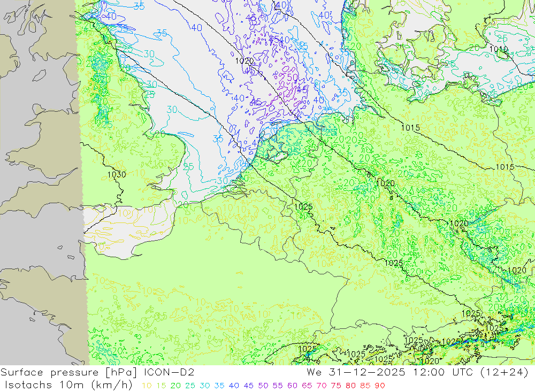Click the '(12+24)' forecast offset text
Image resolution: width=535 pixels, height=392 pixels.
coord(505,372)
